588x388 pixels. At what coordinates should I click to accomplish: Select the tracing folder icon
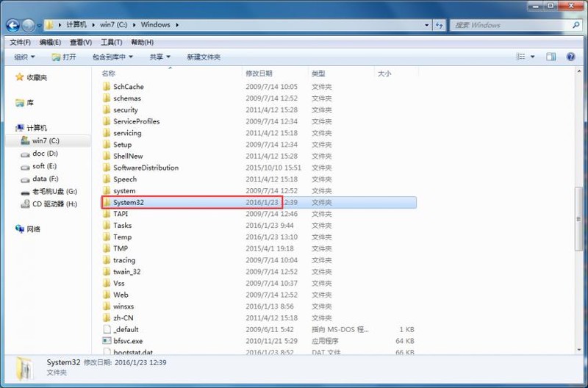click(x=107, y=260)
